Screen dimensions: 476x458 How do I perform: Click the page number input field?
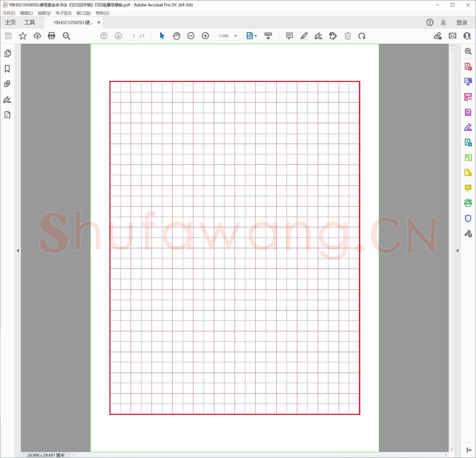pyautogui.click(x=134, y=36)
